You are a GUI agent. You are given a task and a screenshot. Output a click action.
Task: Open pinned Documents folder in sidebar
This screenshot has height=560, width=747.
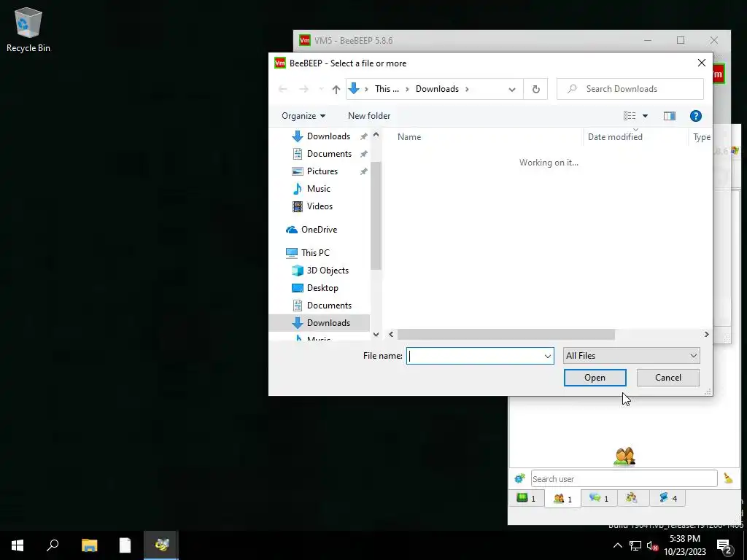[329, 154]
